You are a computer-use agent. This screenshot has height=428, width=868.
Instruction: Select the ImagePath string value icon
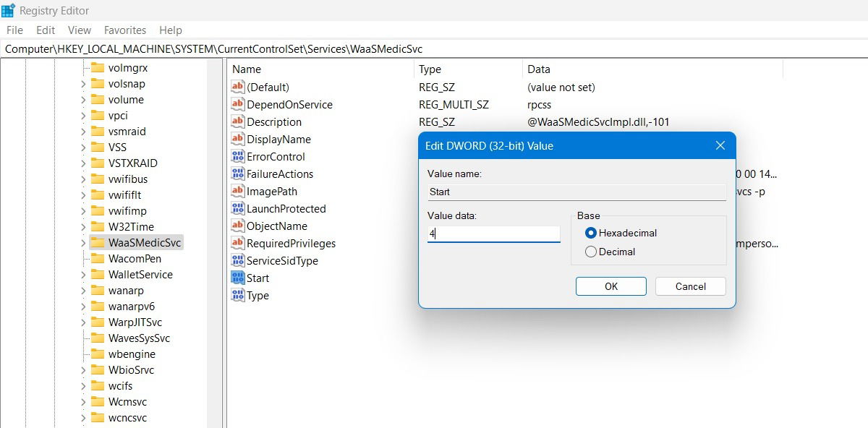coord(238,191)
